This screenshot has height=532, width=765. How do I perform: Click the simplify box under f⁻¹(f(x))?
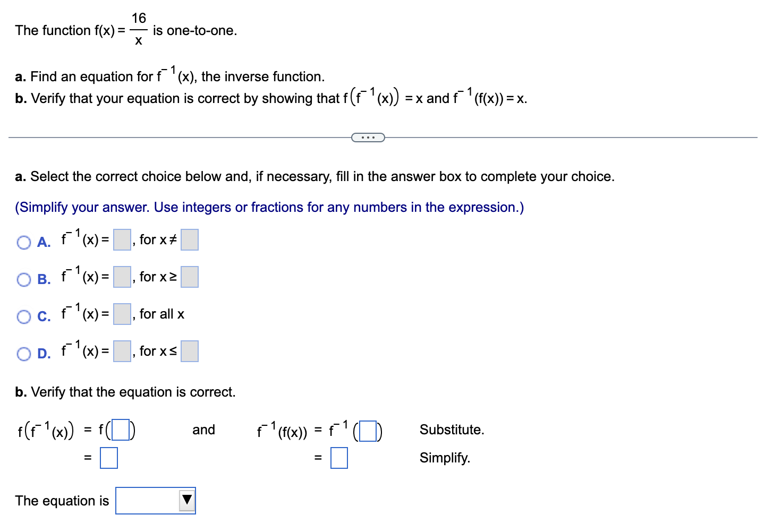339,458
